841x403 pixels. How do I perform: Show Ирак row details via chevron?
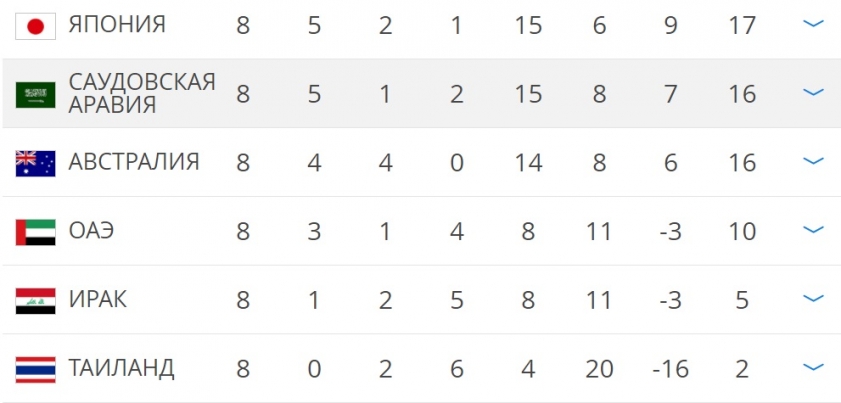coord(813,298)
